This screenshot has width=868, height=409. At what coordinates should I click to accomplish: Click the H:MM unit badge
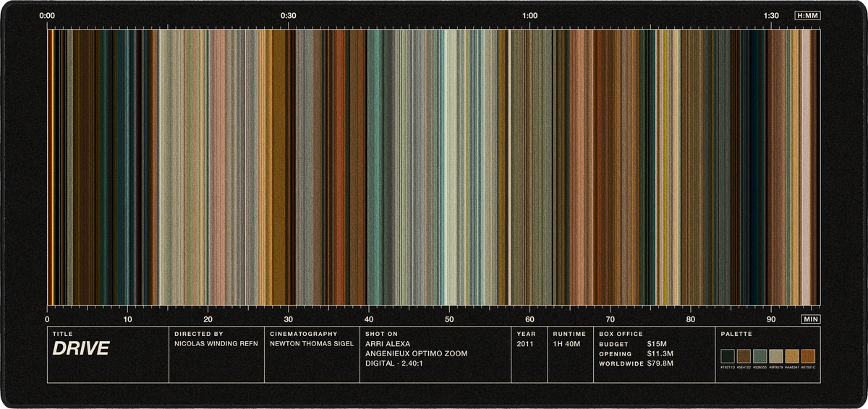coord(807,15)
